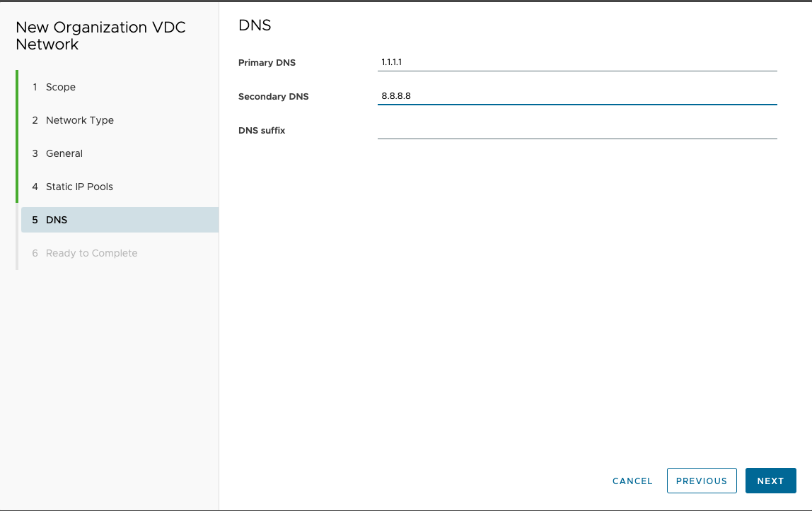Cancel the new network wizard

point(632,481)
